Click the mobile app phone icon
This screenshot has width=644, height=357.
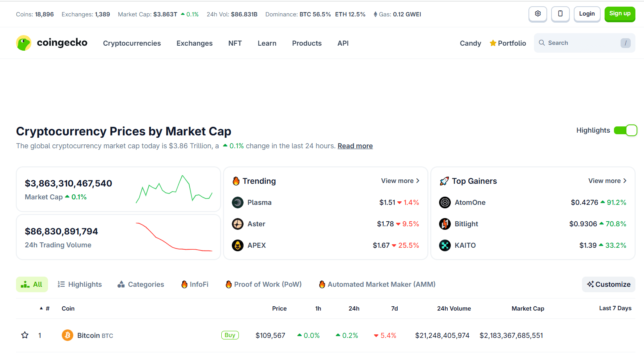tap(560, 14)
